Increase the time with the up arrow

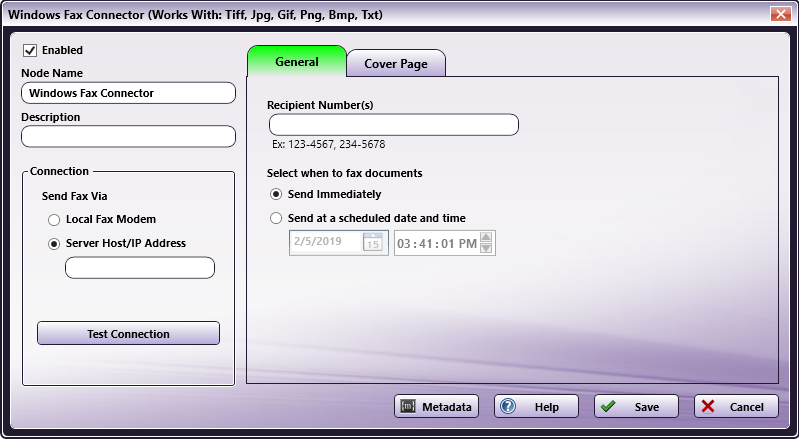[x=486, y=237]
